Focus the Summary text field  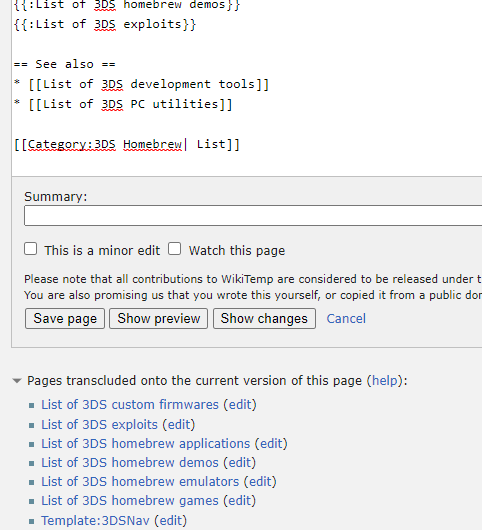253,215
